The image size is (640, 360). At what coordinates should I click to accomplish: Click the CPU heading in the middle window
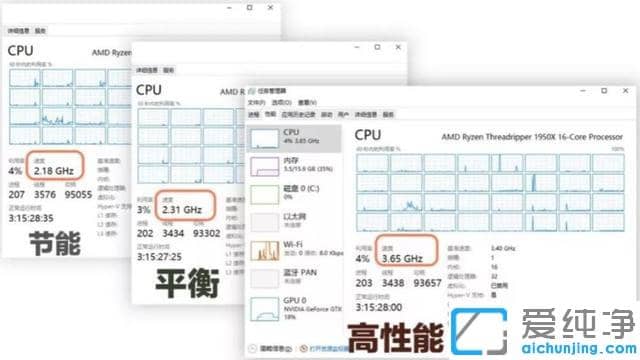tap(149, 90)
